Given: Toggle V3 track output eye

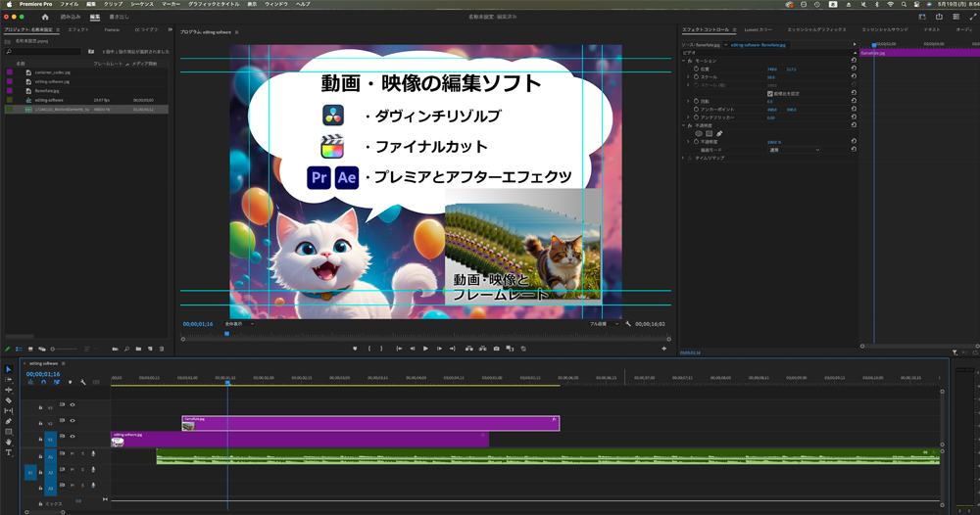Looking at the screenshot, I should coord(73,405).
